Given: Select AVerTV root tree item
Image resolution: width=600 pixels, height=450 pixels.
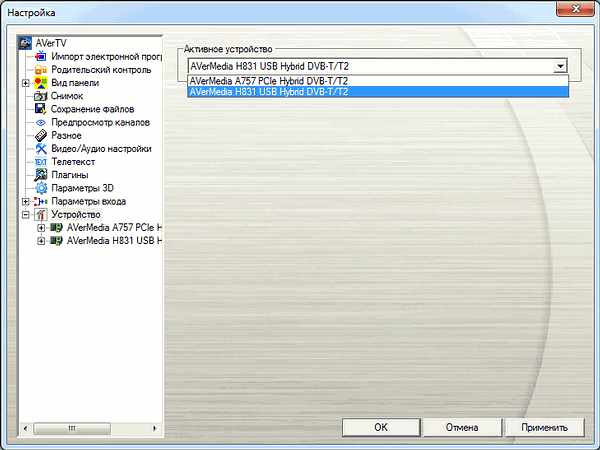Looking at the screenshot, I should click(51, 43).
